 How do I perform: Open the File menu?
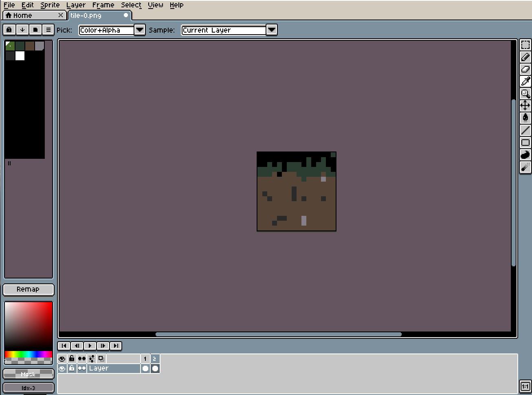[9, 5]
